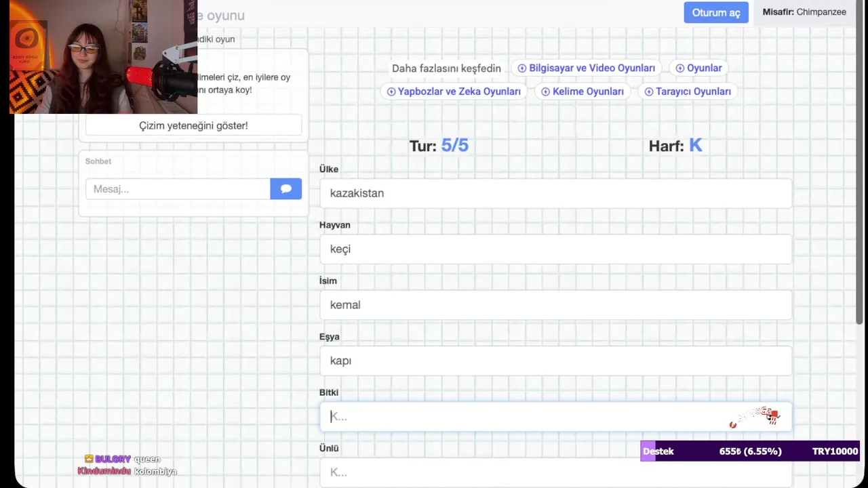
Task: Click the plus icon on Kelime Oyunları tag
Action: (545, 91)
